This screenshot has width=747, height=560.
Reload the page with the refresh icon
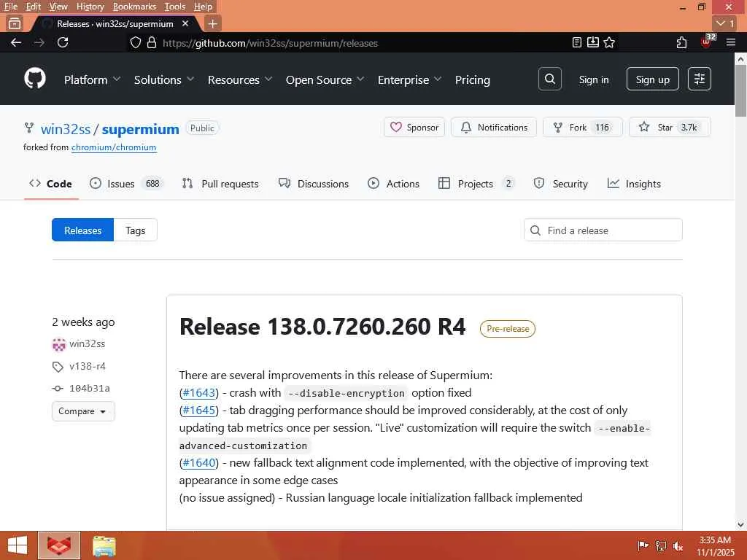pos(63,43)
